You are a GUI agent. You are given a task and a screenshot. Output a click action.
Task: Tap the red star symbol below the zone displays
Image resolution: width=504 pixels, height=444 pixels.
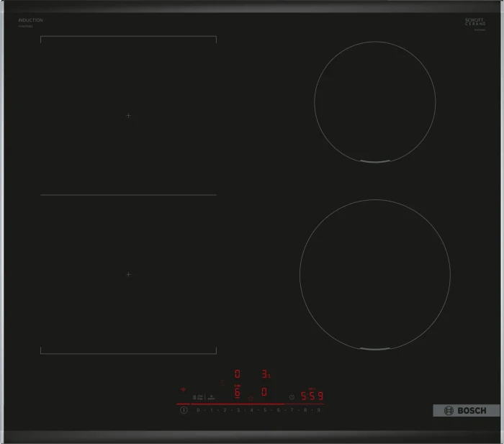(x=251, y=399)
